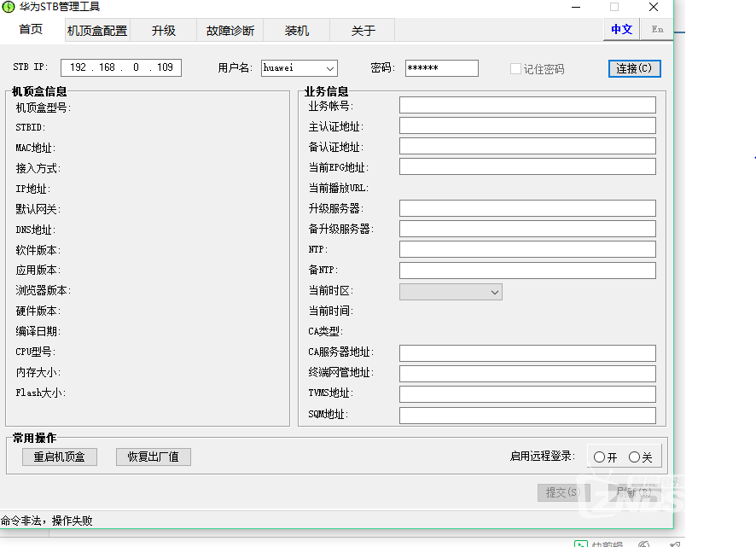The image size is (756, 547).
Task: Show the 关于 tab
Action: pyautogui.click(x=363, y=31)
